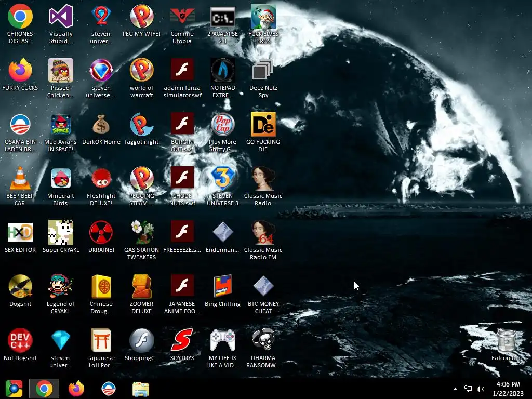Open the HxD hex editor desktop icon
This screenshot has height=399, width=532.
[x=20, y=232]
